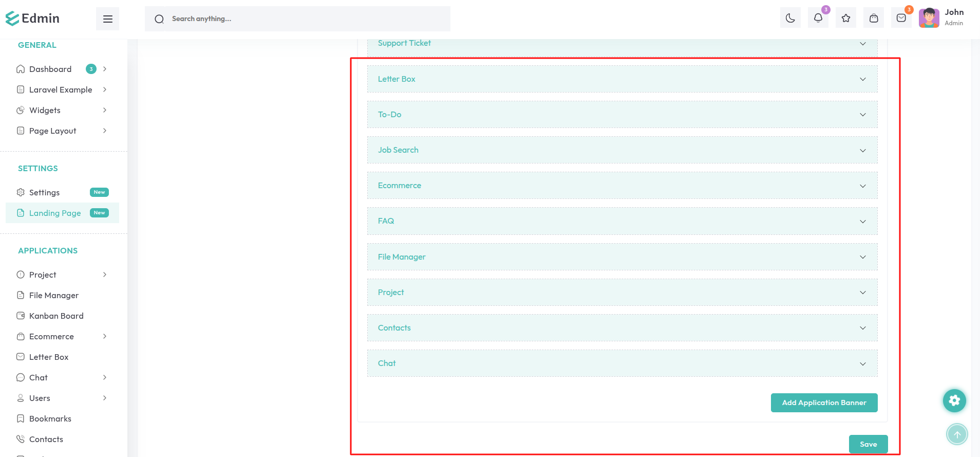
Task: Click the bookmarks star icon in header
Action: pyautogui.click(x=845, y=19)
